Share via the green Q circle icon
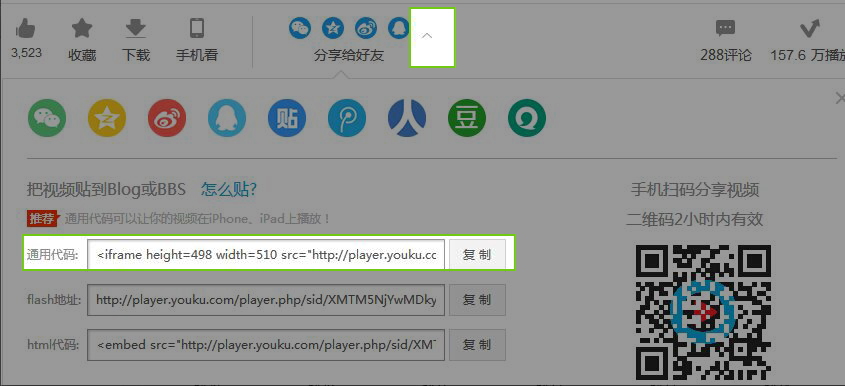 [527, 118]
